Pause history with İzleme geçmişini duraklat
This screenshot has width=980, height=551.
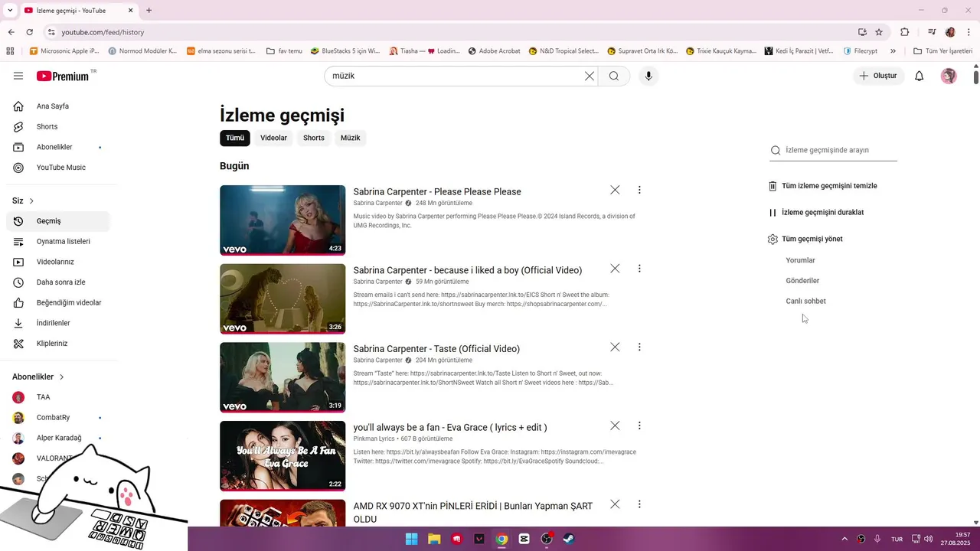[816, 212]
